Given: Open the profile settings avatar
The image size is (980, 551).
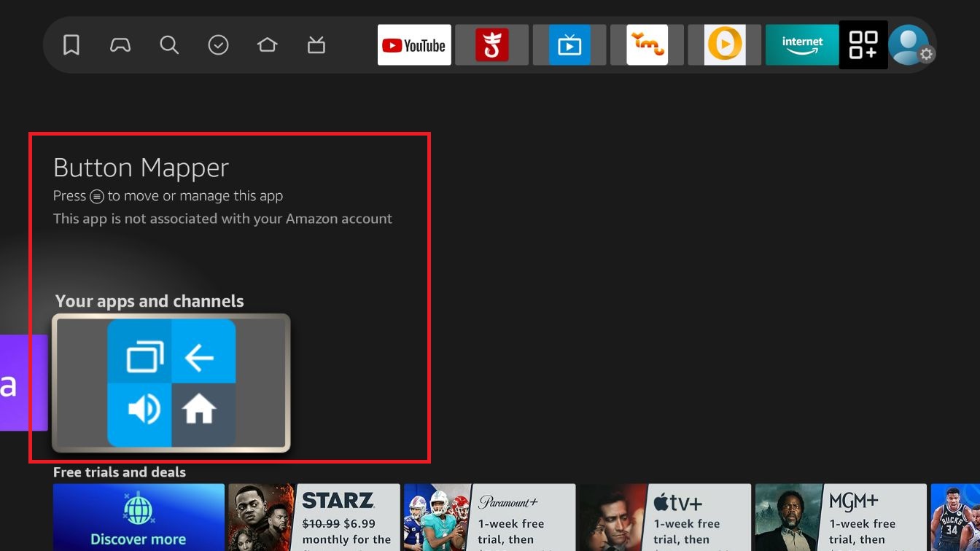Looking at the screenshot, I should tap(909, 45).
